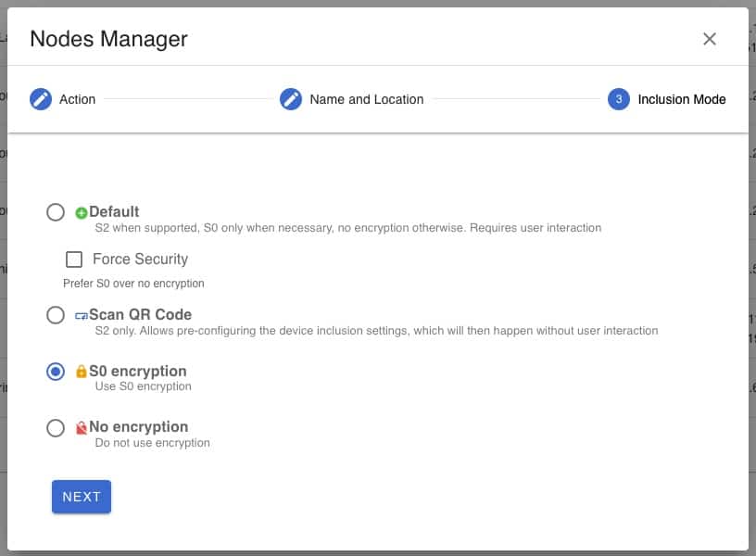Screen dimensions: 756x556
Task: Go back to the Action step label
Action: [77, 99]
